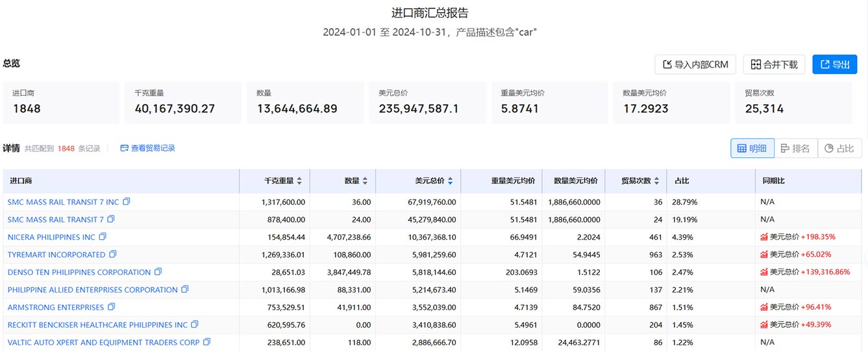
Task: Click 美元总价 summary value 235,947,587.1
Action: 419,109
